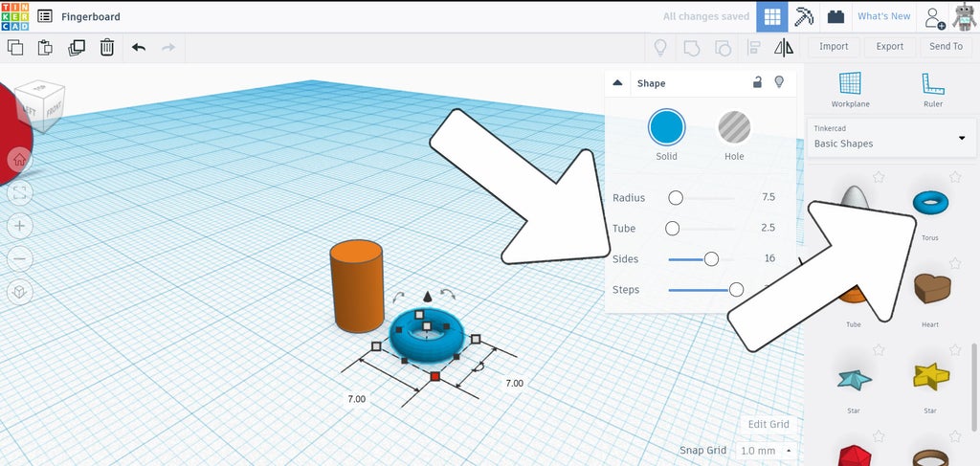Click Fit all in view icon
980x466 pixels.
click(x=19, y=193)
